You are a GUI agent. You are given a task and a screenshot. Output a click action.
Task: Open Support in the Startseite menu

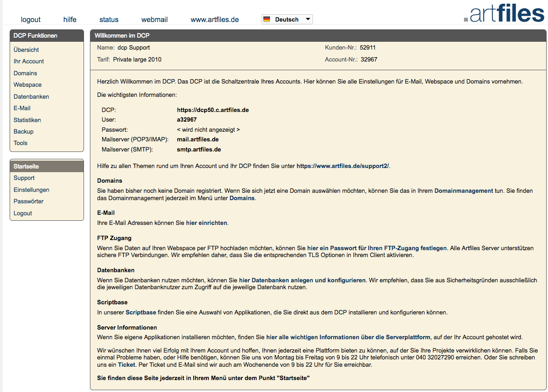pos(24,178)
